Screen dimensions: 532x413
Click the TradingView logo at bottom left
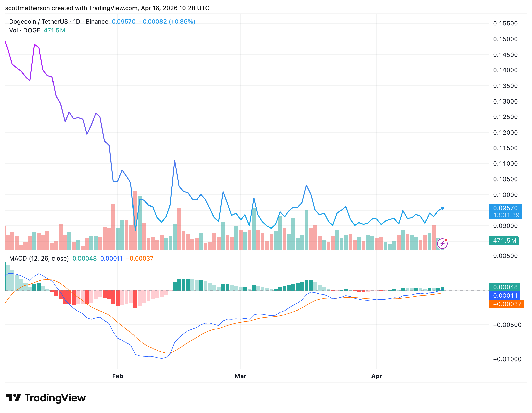click(46, 398)
